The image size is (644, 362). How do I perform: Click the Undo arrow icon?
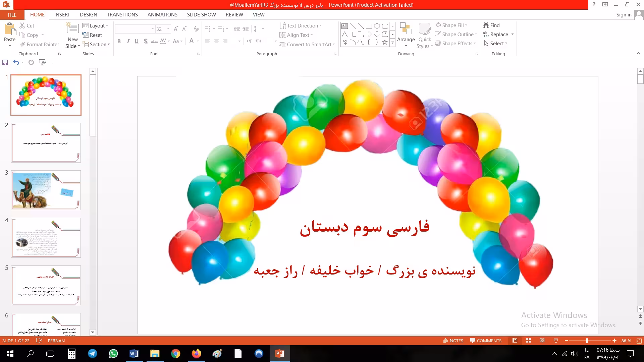16,62
